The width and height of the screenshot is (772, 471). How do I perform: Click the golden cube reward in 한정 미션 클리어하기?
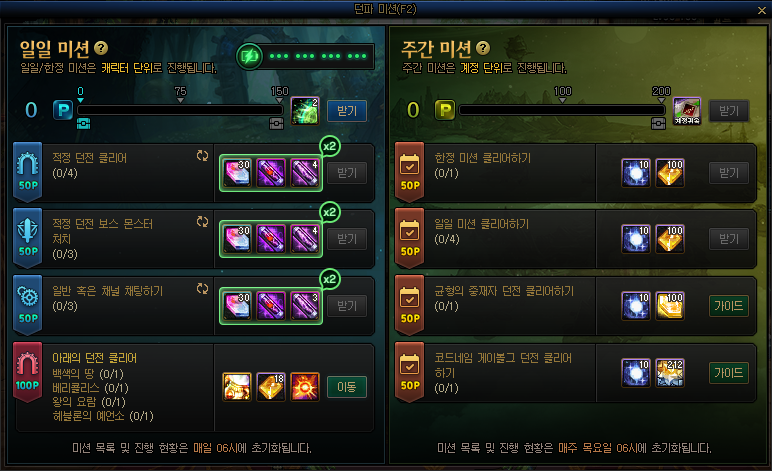pyautogui.click(x=670, y=173)
